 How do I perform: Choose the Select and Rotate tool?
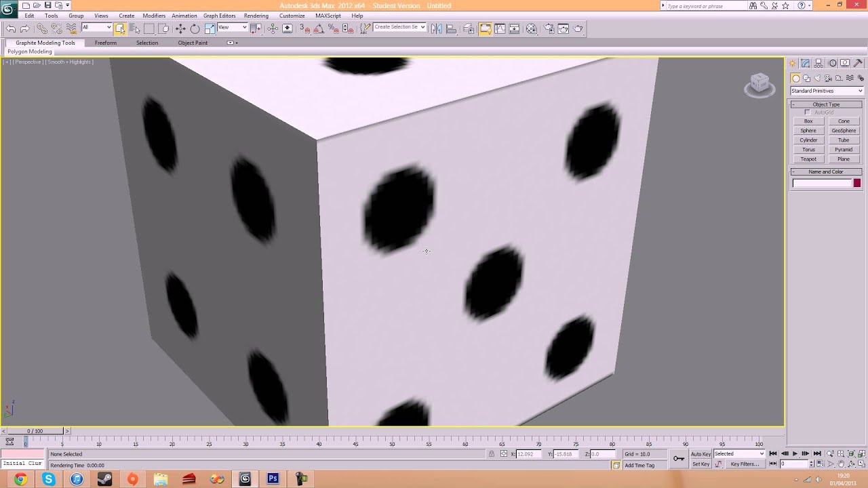coord(195,28)
